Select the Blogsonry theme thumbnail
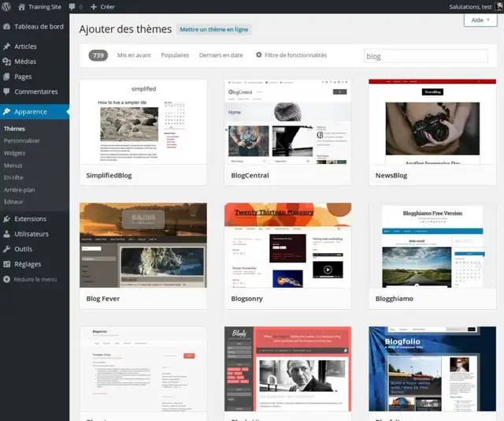 pyautogui.click(x=287, y=245)
